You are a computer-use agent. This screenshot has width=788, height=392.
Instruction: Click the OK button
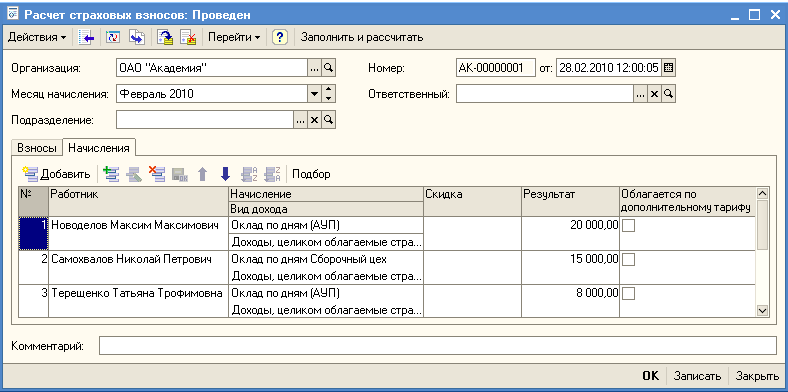pos(650,376)
